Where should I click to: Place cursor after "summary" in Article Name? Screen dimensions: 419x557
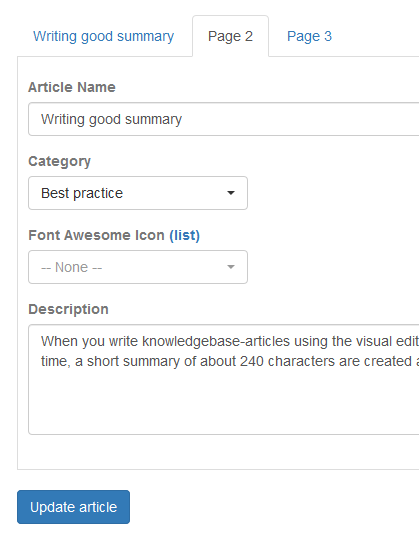pos(182,119)
